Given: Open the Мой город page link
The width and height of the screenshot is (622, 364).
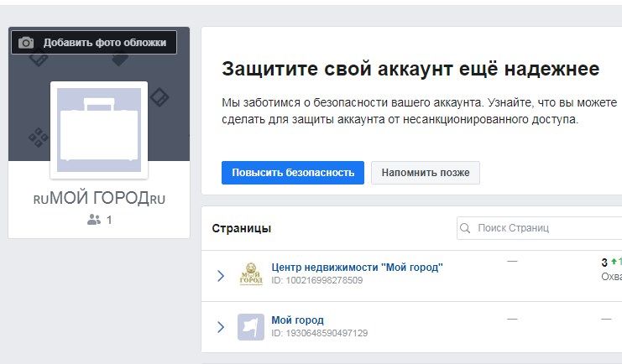Looking at the screenshot, I should [297, 320].
